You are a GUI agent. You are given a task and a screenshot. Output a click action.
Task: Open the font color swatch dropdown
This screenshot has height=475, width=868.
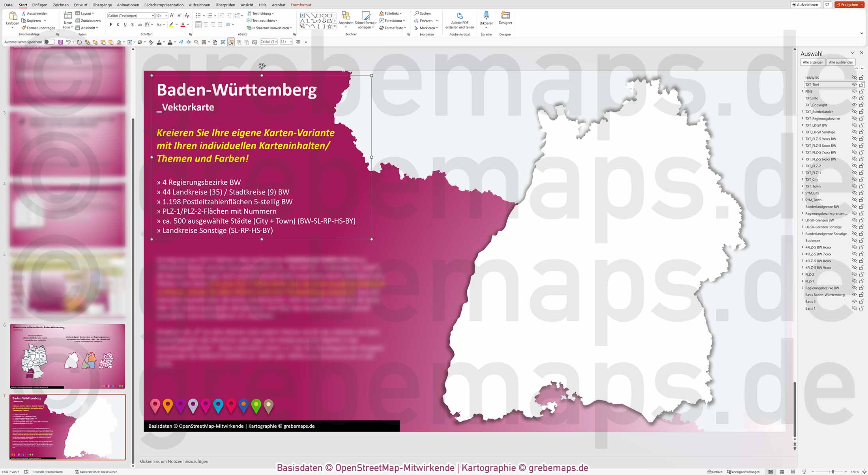(x=189, y=24)
